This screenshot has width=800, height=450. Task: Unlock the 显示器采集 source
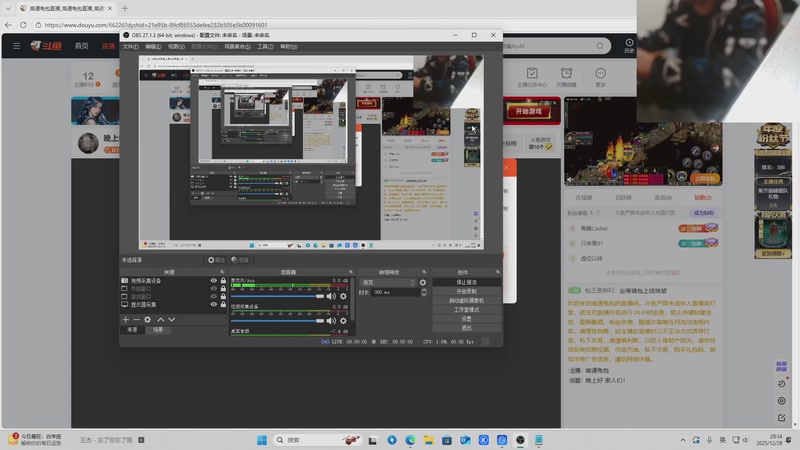223,305
